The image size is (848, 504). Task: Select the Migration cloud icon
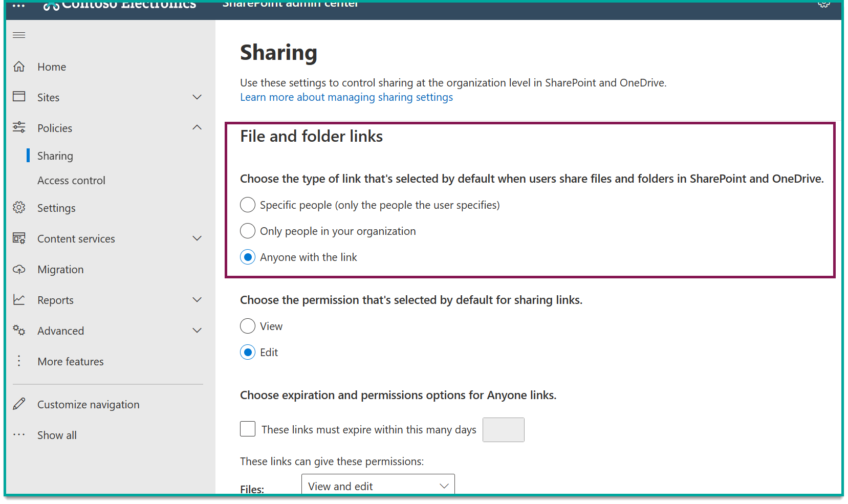(x=19, y=269)
